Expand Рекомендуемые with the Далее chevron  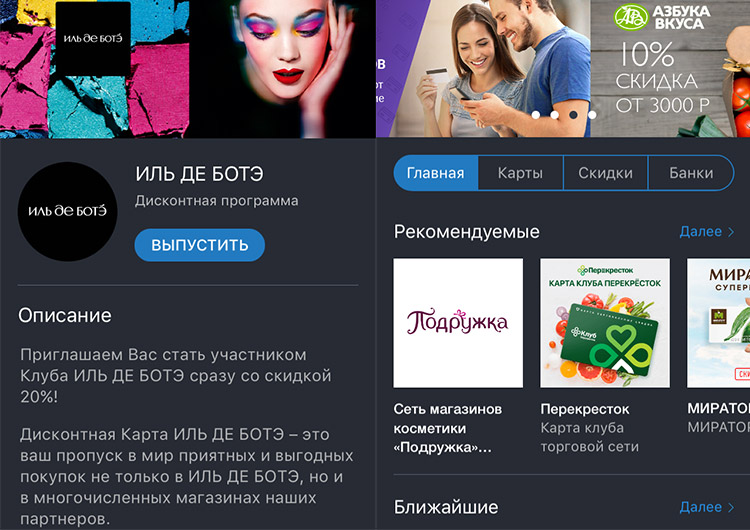coord(707,232)
